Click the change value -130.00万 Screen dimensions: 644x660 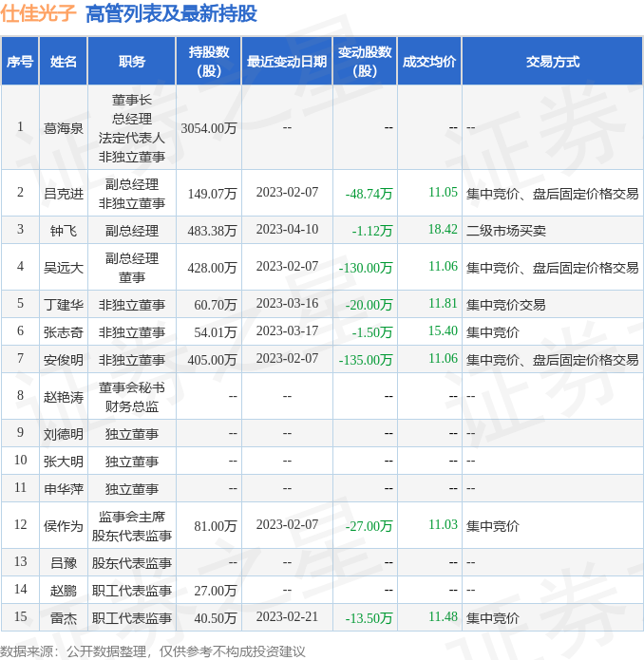pos(366,268)
